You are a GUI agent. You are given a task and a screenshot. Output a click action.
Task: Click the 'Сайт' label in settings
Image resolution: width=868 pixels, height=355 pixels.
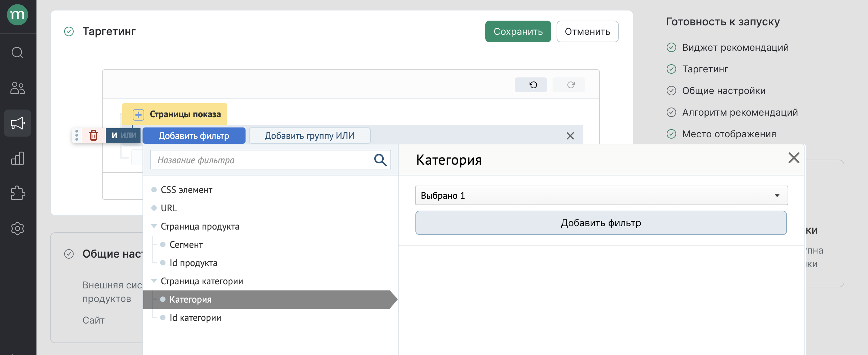pyautogui.click(x=94, y=320)
